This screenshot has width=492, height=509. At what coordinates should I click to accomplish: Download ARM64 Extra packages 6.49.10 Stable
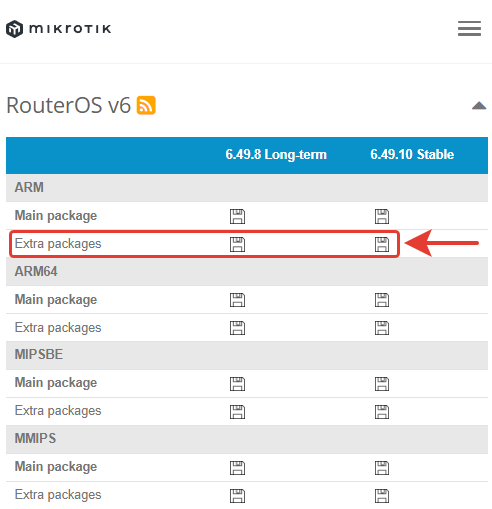[382, 328]
